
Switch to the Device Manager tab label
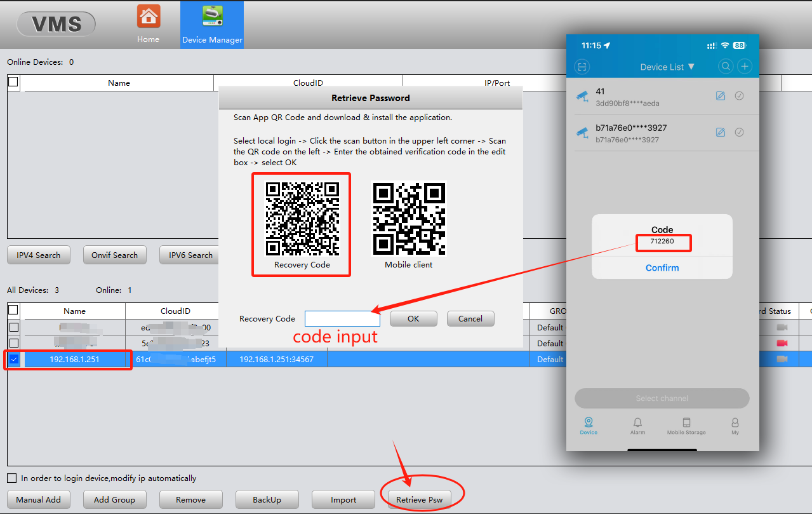[x=212, y=40]
